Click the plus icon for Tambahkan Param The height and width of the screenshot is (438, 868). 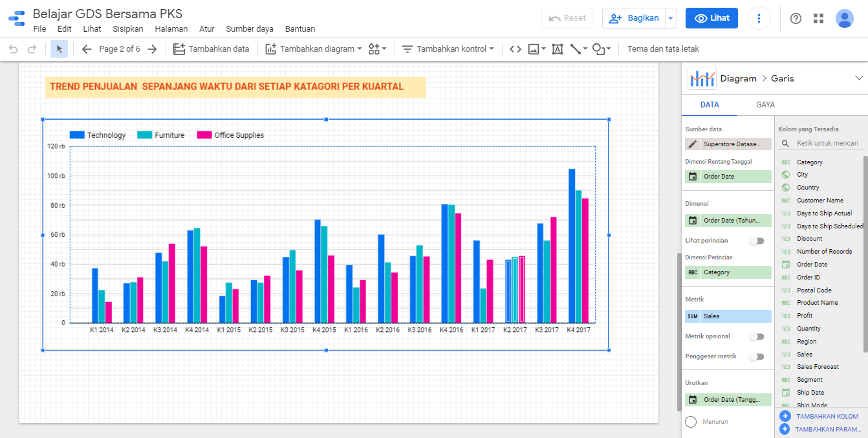pos(785,429)
